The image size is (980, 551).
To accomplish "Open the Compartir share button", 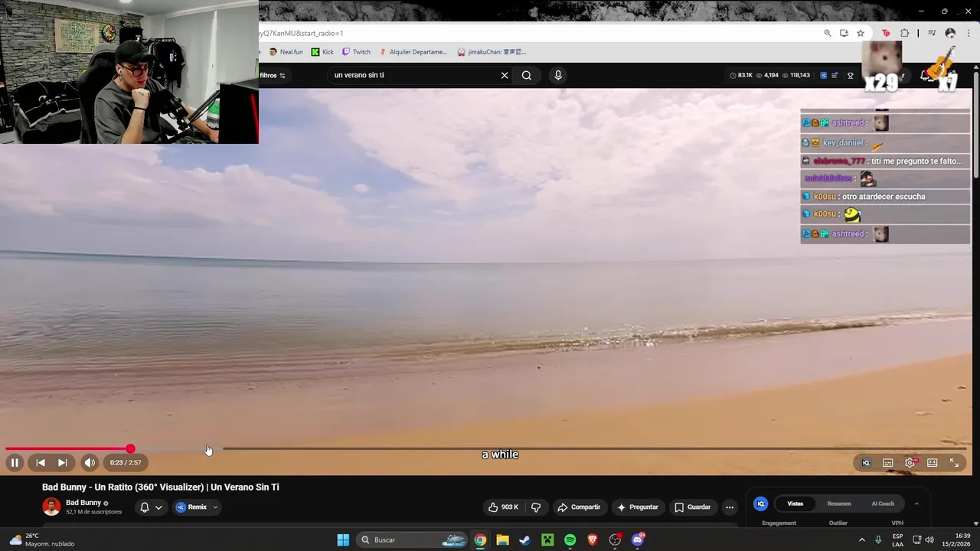I will coord(579,507).
